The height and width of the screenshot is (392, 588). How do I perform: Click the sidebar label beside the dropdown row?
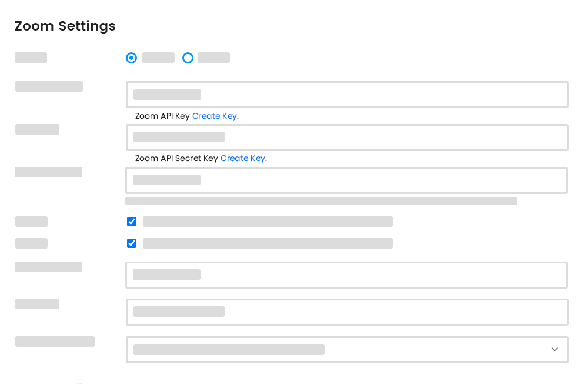click(55, 341)
